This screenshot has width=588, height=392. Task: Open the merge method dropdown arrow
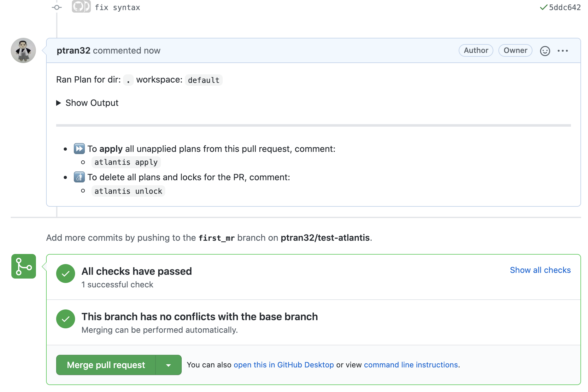click(x=168, y=365)
